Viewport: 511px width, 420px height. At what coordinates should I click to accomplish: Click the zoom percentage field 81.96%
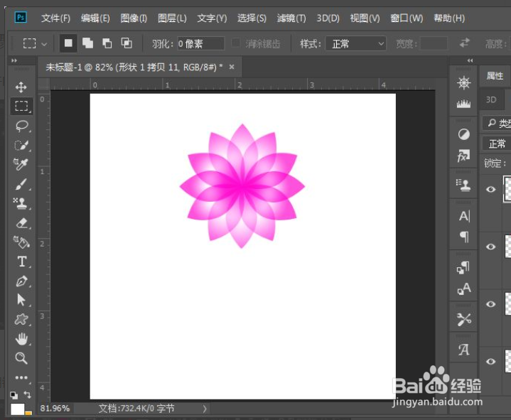click(x=55, y=409)
